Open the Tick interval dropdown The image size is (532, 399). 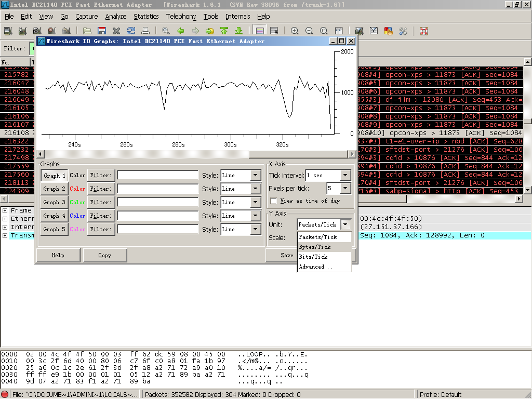point(345,176)
